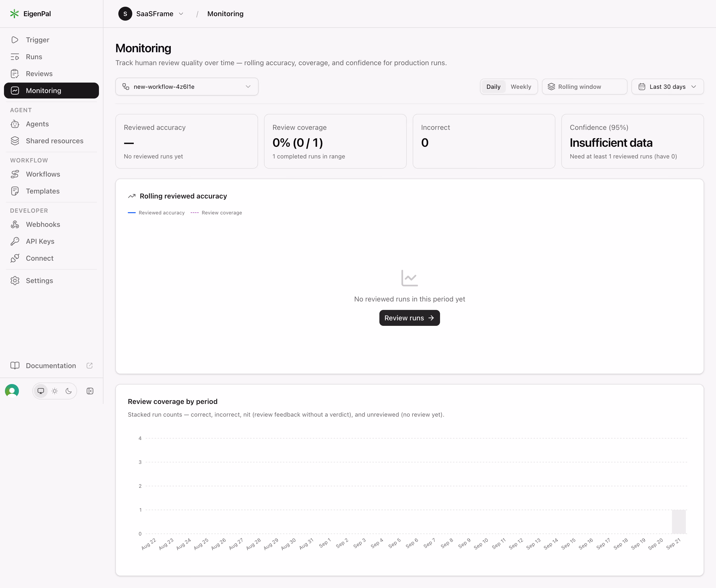Click the Insufficient data confidence card
The image size is (716, 588).
coord(632,141)
